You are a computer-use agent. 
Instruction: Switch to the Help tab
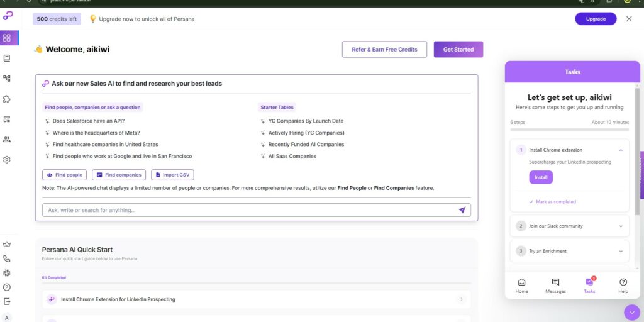pyautogui.click(x=623, y=286)
